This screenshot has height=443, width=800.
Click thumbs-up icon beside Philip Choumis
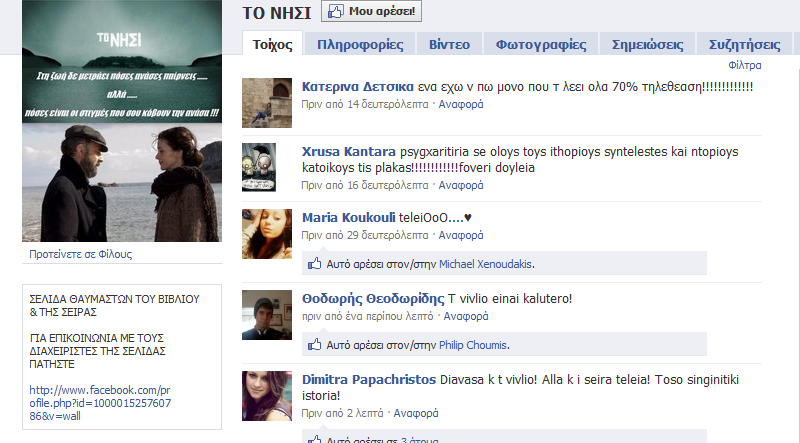pos(314,344)
